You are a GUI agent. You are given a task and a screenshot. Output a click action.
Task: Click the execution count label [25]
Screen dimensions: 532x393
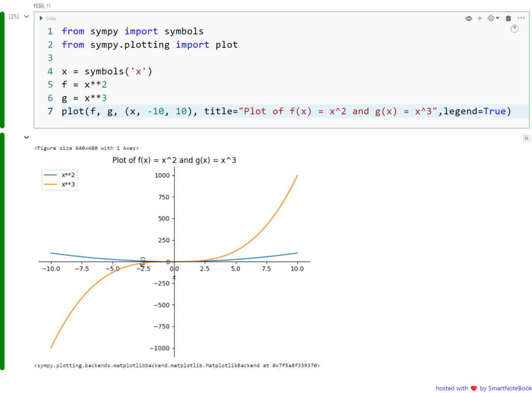click(14, 16)
